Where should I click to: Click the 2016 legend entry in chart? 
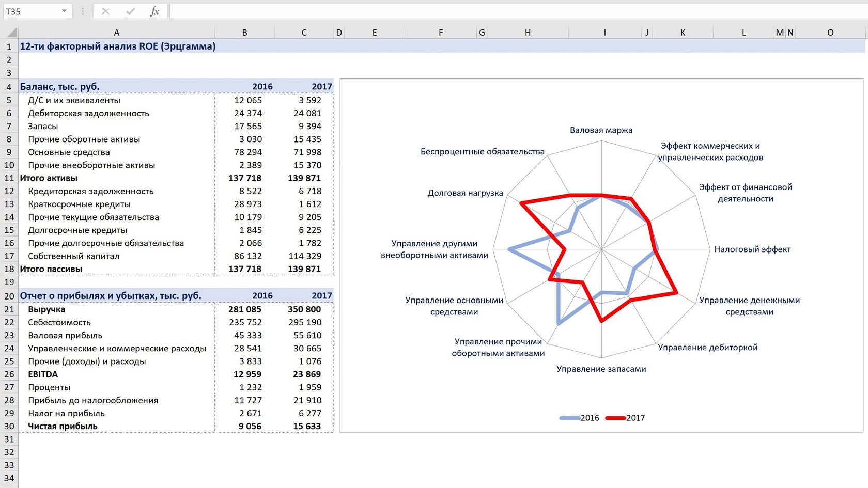click(579, 418)
